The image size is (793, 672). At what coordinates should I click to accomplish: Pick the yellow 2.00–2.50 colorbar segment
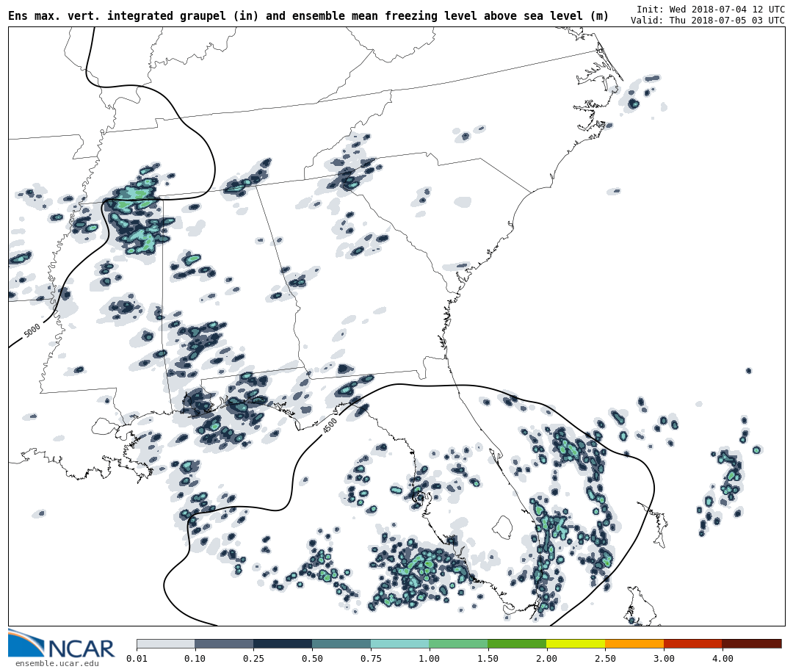pyautogui.click(x=576, y=643)
